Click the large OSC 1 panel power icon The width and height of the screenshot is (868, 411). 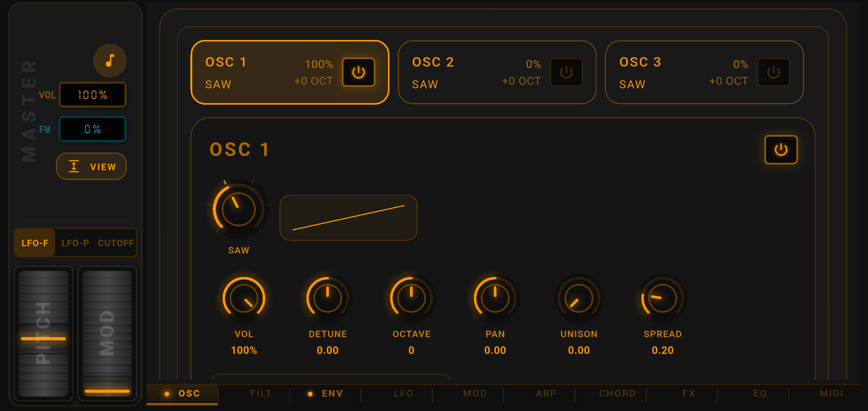(780, 150)
